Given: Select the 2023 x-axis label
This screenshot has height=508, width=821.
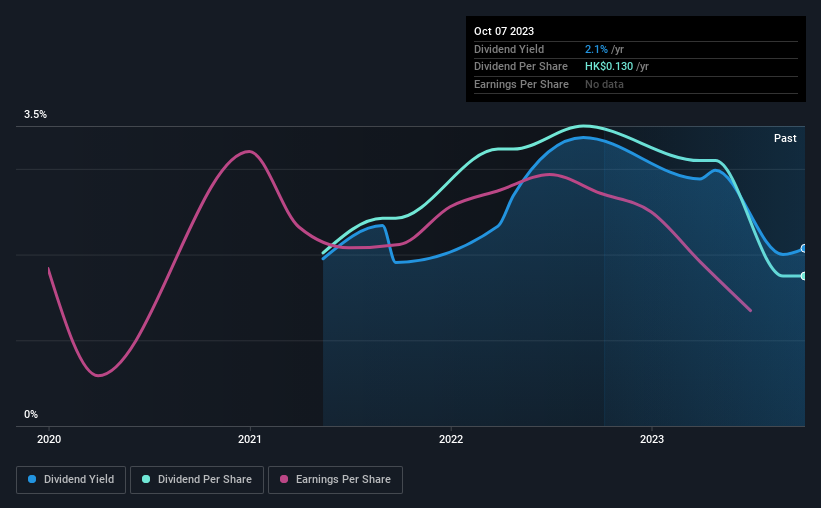Looking at the screenshot, I should (x=652, y=439).
